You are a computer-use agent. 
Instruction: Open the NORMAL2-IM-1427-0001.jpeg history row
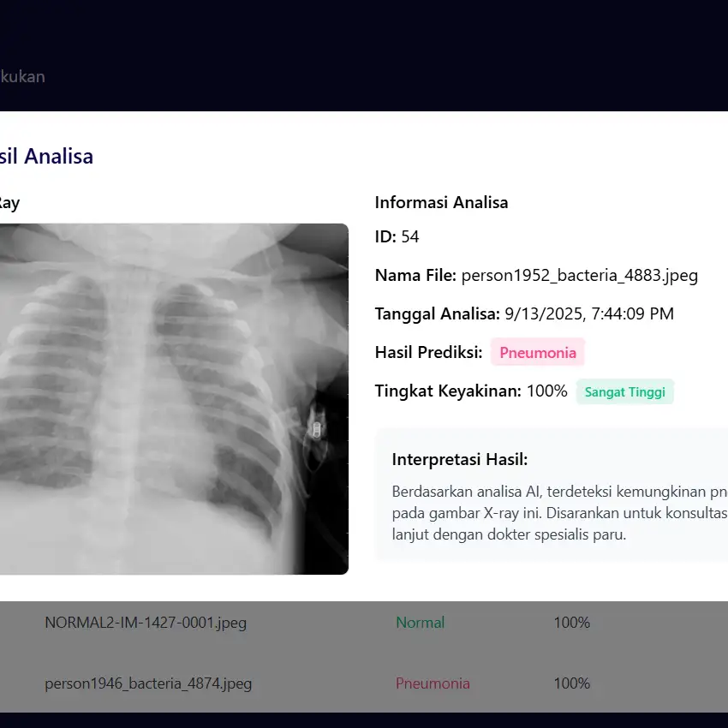(146, 623)
